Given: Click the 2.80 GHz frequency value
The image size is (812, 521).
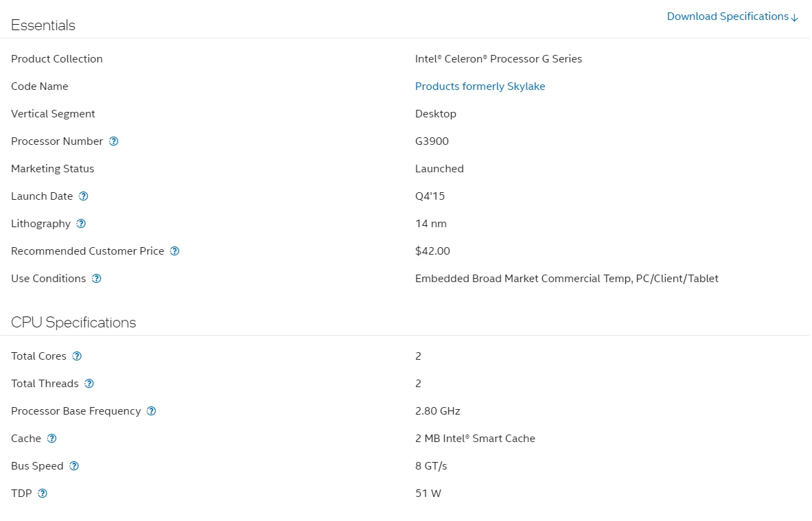Looking at the screenshot, I should click(437, 411).
